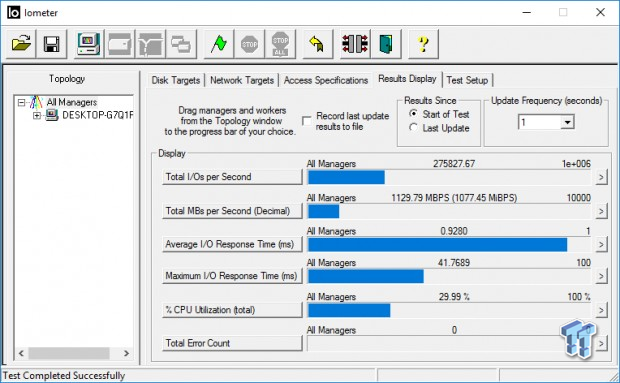Add a new network worker
Screen dimensions: 620x383
pyautogui.click(x=150, y=44)
